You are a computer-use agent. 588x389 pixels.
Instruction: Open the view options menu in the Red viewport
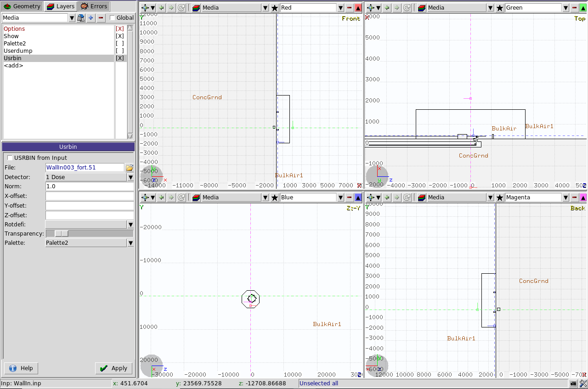(x=148, y=8)
